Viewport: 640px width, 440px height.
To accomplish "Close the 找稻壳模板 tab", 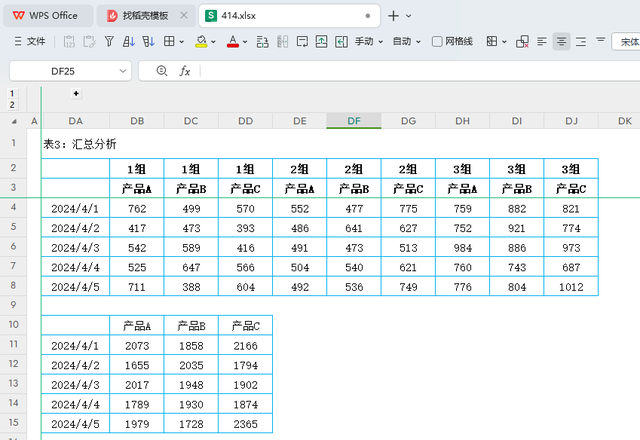I will 184,16.
